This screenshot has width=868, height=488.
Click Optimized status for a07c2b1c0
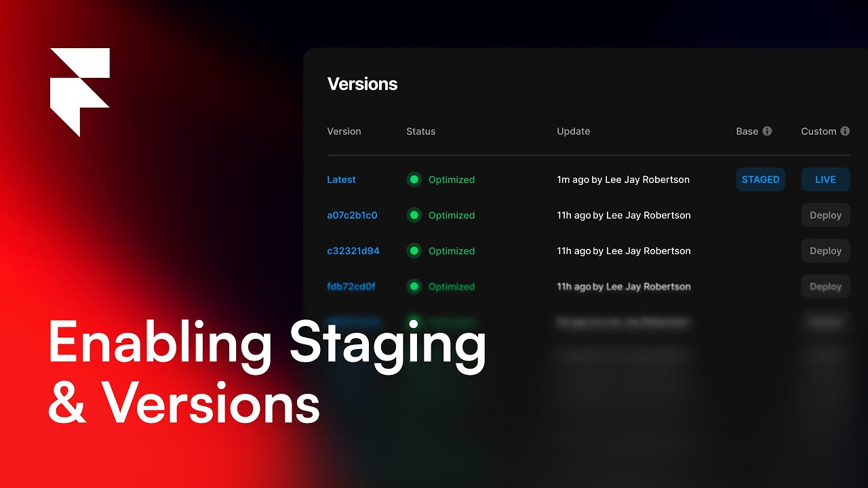click(452, 216)
